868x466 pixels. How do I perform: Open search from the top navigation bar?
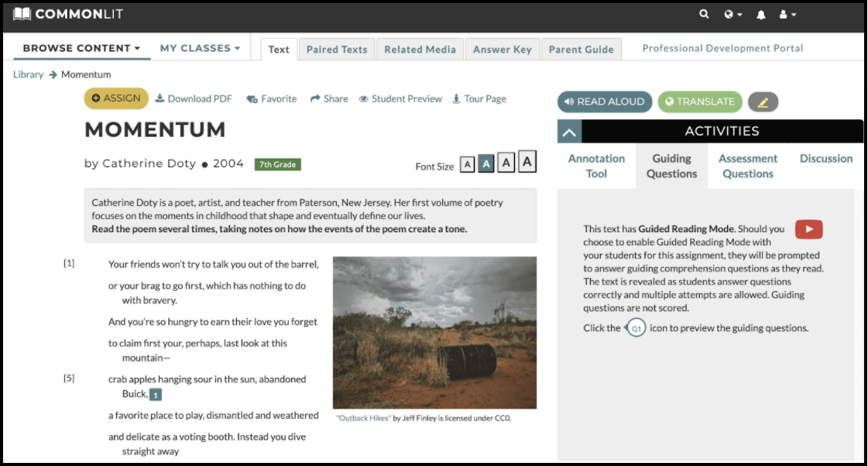tap(704, 13)
